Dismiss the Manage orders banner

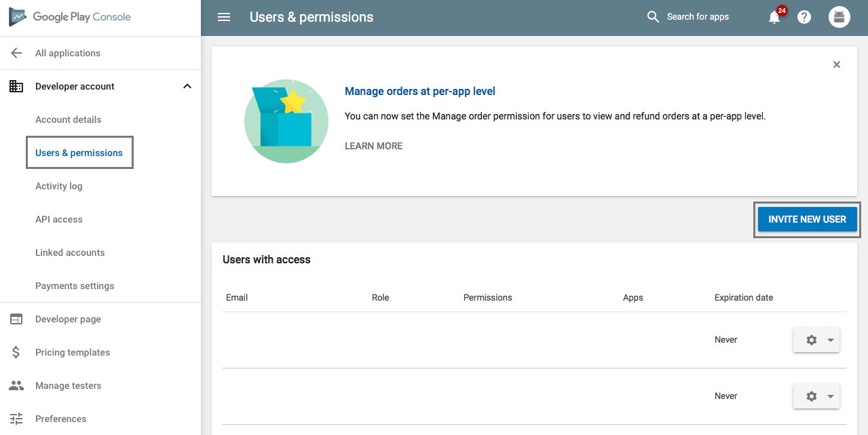coord(837,64)
